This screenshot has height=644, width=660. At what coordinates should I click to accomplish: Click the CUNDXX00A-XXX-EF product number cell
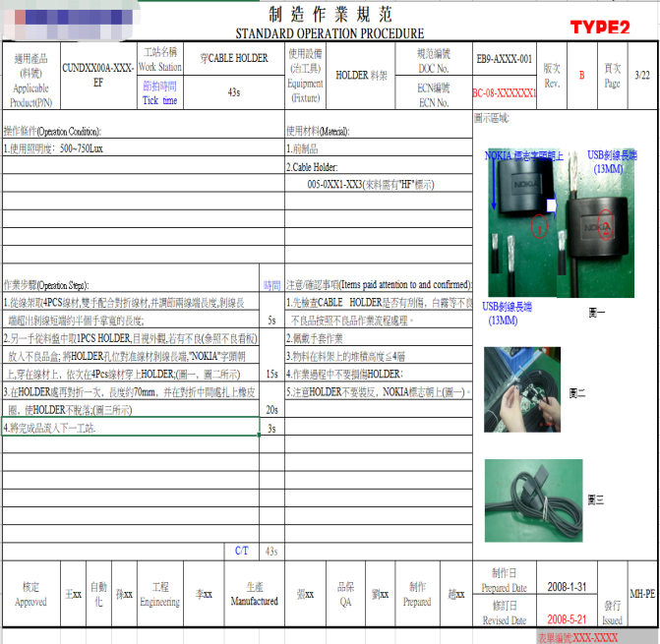[98, 76]
